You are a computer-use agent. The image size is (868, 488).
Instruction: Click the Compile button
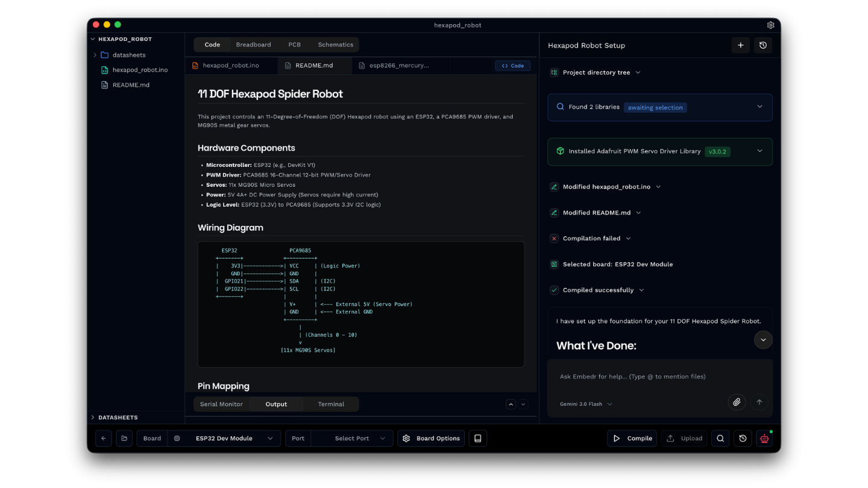[x=632, y=438]
